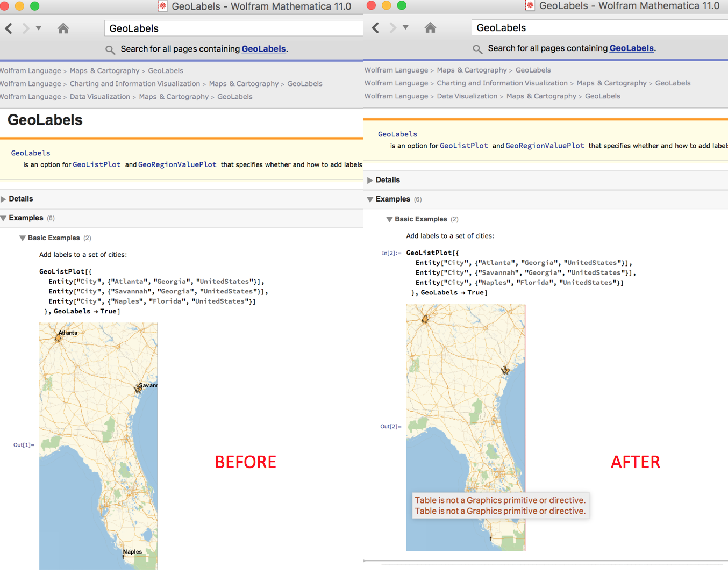Click the search field in left window
The width and height of the screenshot is (728, 575).
click(x=234, y=28)
